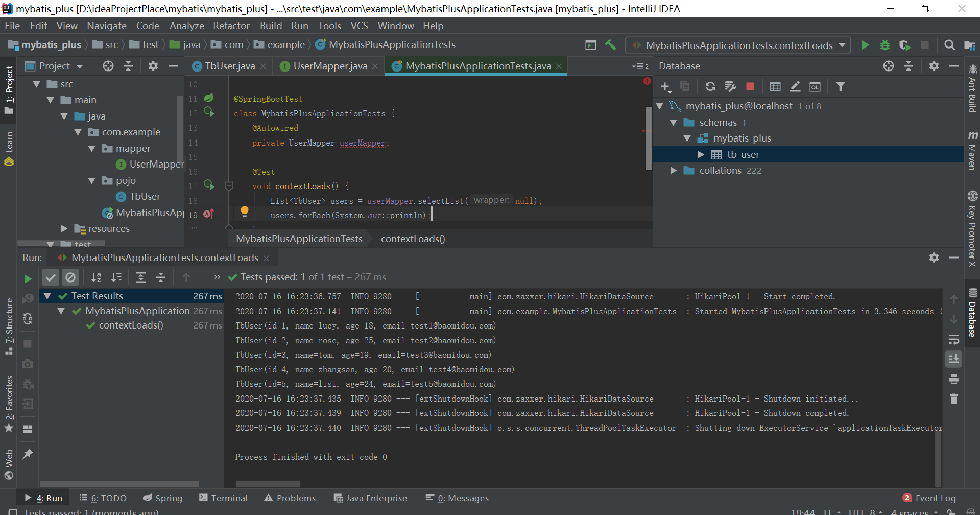
Task: Collapse the schemas node in Database
Action: 674,123
